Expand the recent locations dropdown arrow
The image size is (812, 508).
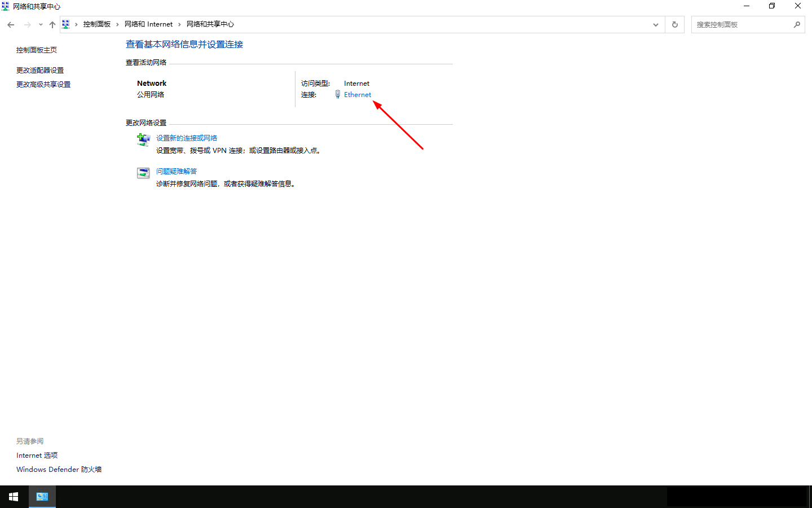(x=41, y=25)
